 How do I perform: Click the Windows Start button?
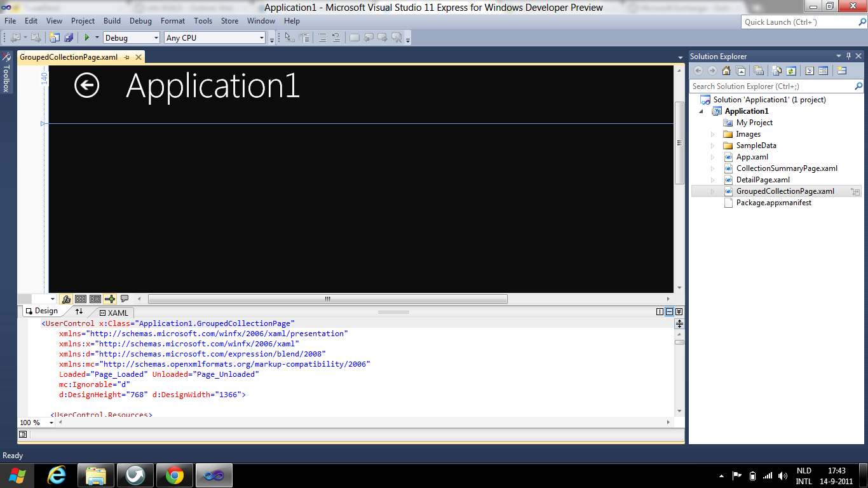click(x=17, y=475)
